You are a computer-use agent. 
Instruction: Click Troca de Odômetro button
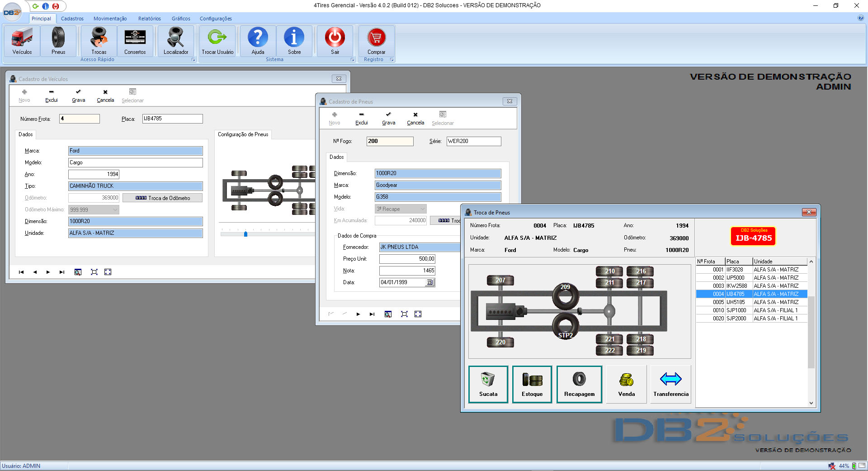(163, 198)
